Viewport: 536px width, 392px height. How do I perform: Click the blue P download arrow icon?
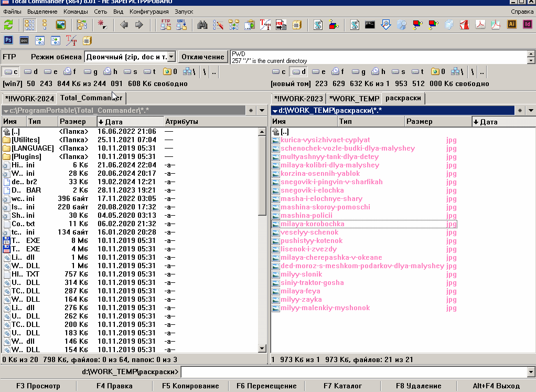point(385,25)
